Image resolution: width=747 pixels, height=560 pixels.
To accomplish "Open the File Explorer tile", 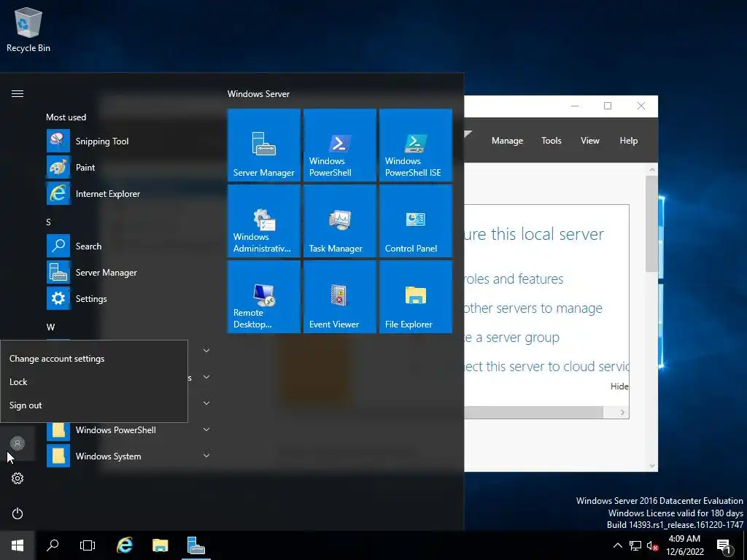I will click(415, 297).
